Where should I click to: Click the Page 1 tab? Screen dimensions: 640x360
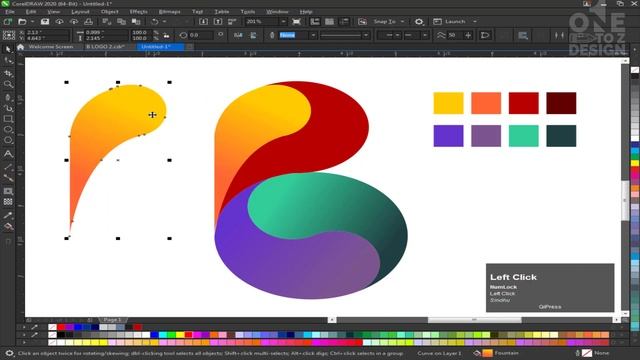click(x=112, y=320)
